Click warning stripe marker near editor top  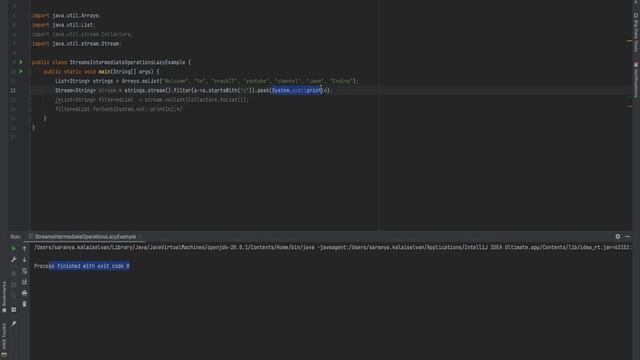tap(629, 40)
